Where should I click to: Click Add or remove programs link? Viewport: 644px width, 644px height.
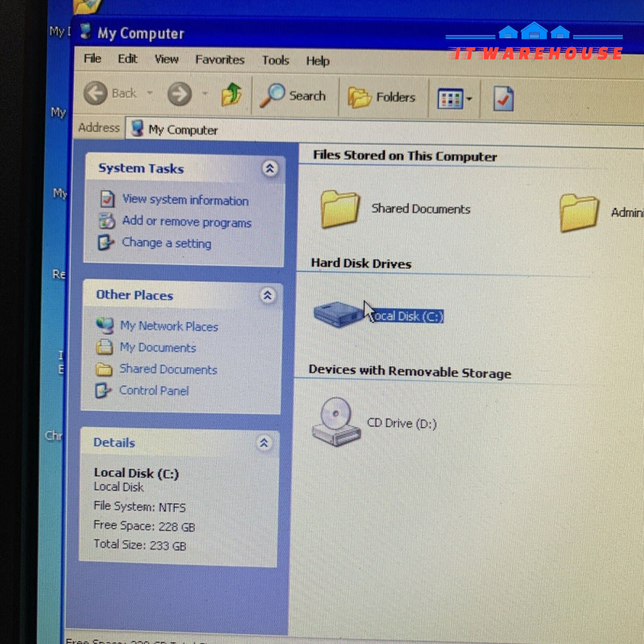pos(186,222)
